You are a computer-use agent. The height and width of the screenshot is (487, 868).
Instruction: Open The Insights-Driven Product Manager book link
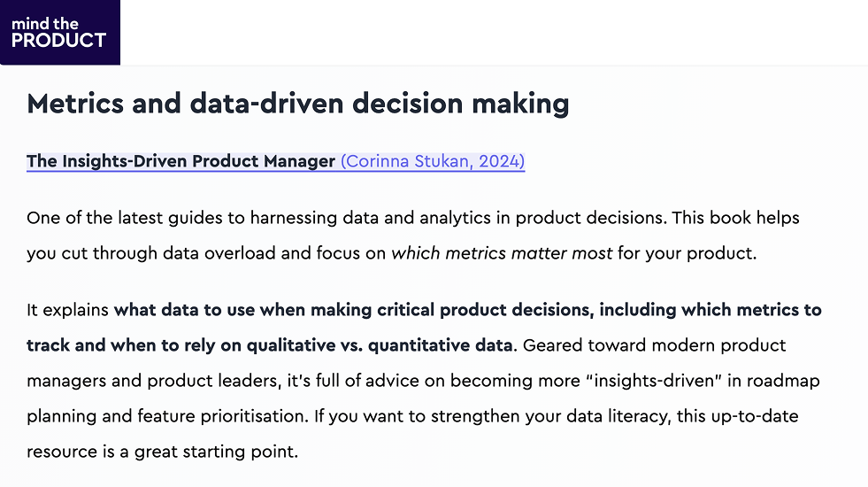(181, 161)
